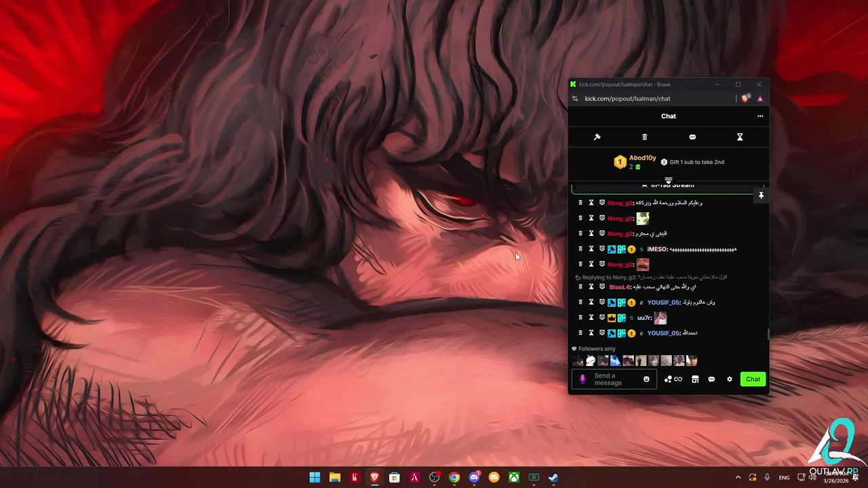Image resolution: width=868 pixels, height=488 pixels.
Task: Click the 'Followers only' label
Action: pos(597,348)
